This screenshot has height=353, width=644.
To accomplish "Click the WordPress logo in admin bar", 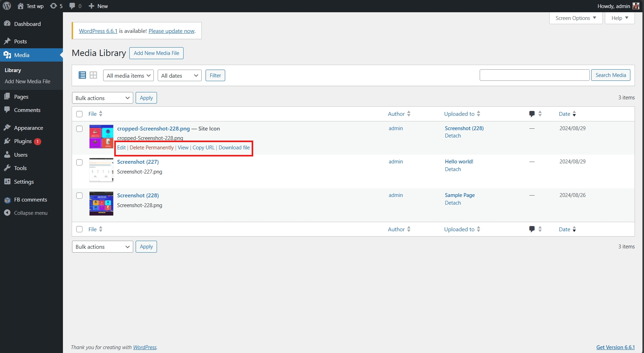I will click(x=7, y=6).
